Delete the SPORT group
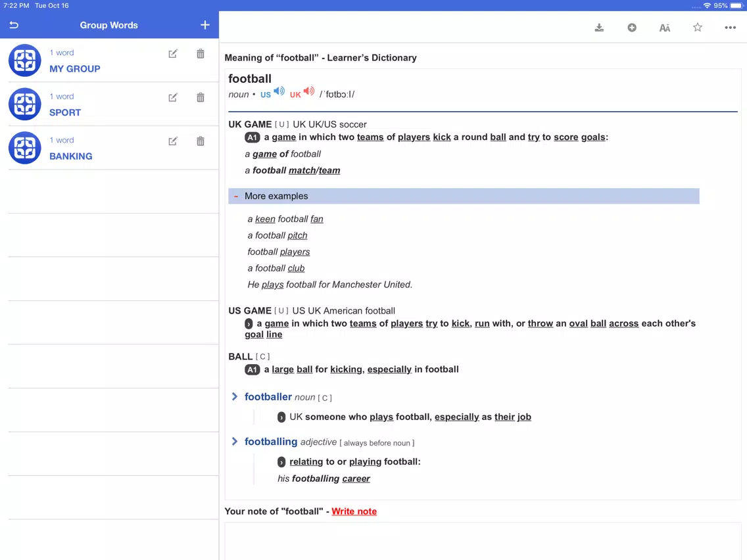The height and width of the screenshot is (560, 747). coord(201,97)
